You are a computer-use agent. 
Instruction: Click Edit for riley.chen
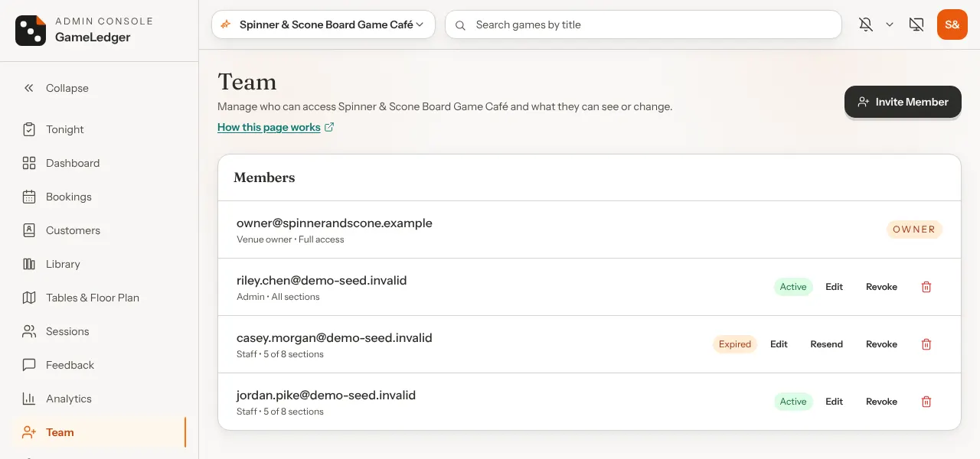pos(834,287)
